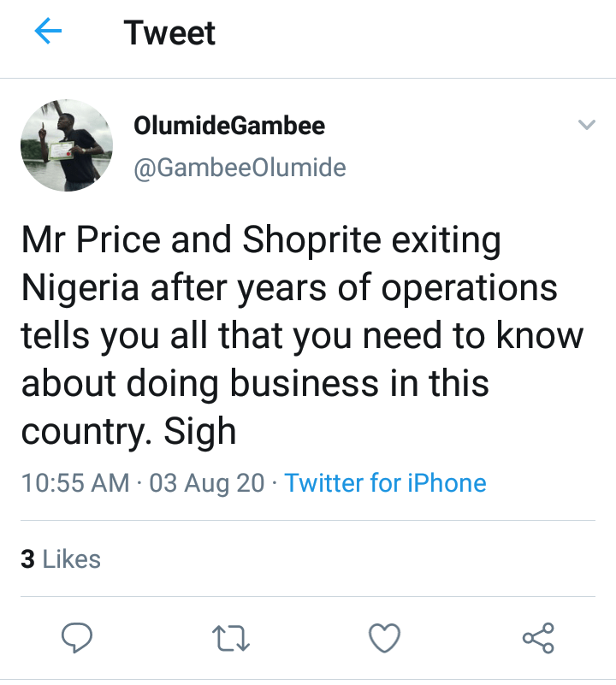Click the 03 Aug 20 date
The height and width of the screenshot is (685, 616).
click(x=206, y=482)
